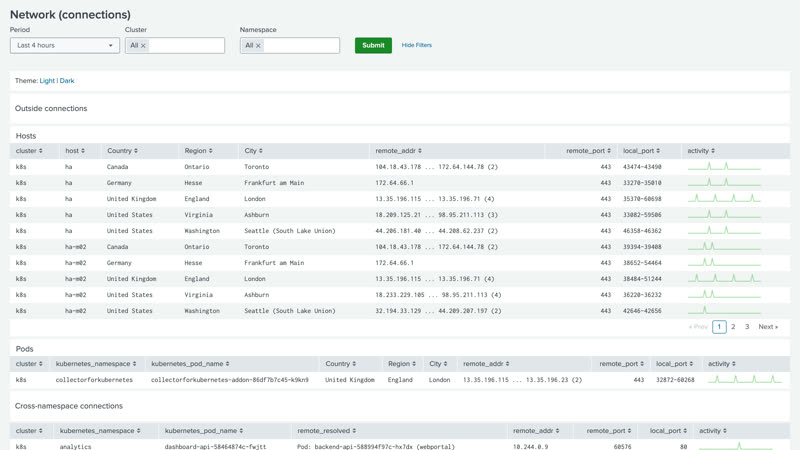
Task: Sort Cross-namespace table by remote_addr column
Action: pyautogui.click(x=536, y=431)
